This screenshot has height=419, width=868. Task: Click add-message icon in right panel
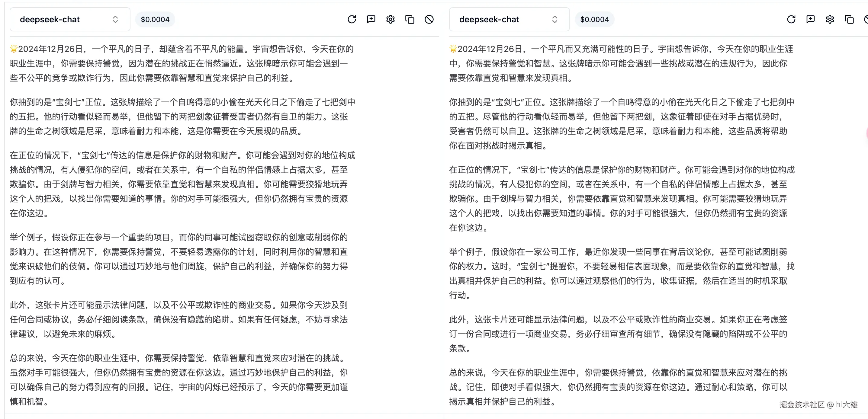coord(810,20)
